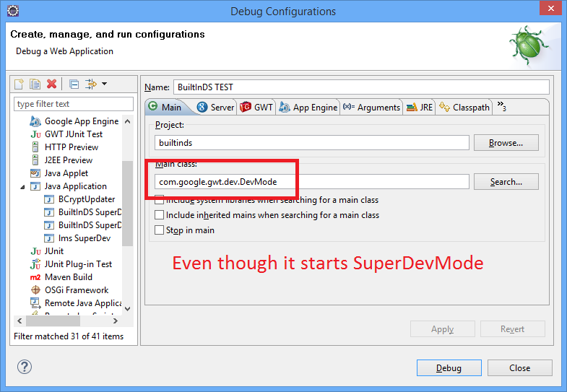Check the Stop in main option
This screenshot has height=392, width=567.
point(159,230)
